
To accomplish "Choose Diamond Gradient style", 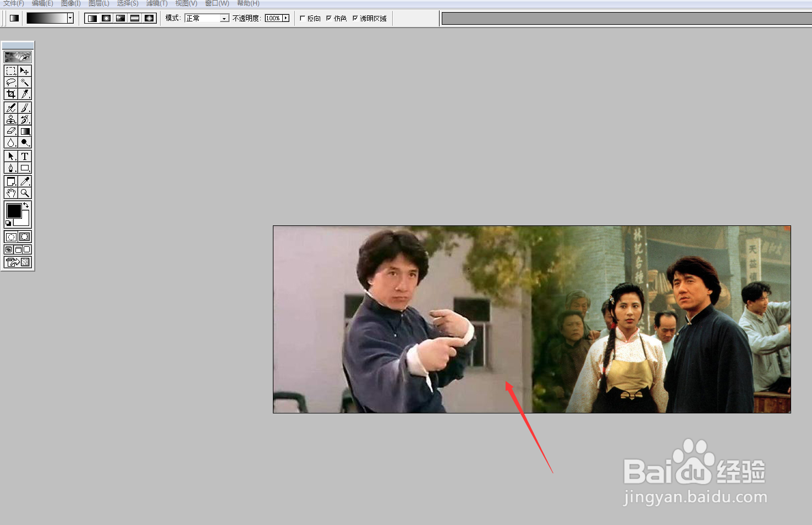I will coord(149,18).
